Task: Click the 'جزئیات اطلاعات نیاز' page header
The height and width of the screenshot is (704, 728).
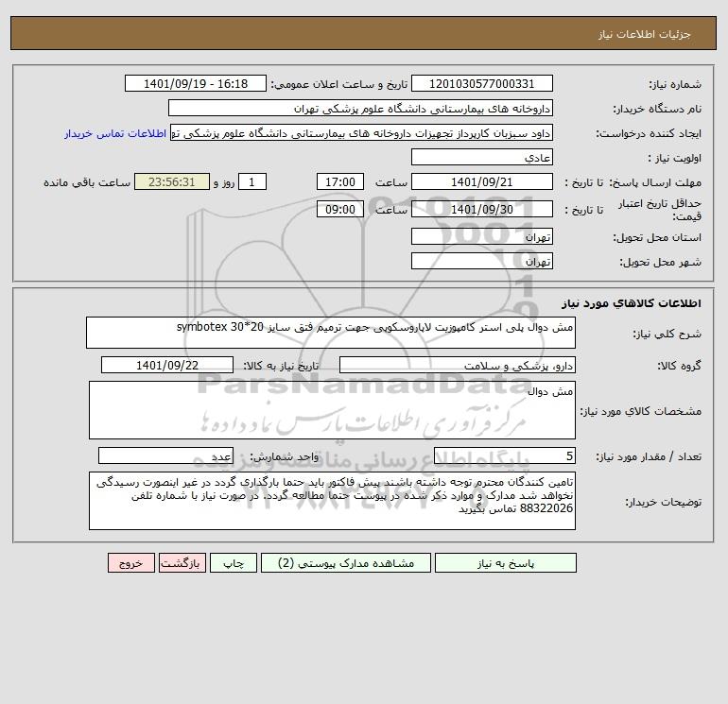Action: [x=645, y=34]
